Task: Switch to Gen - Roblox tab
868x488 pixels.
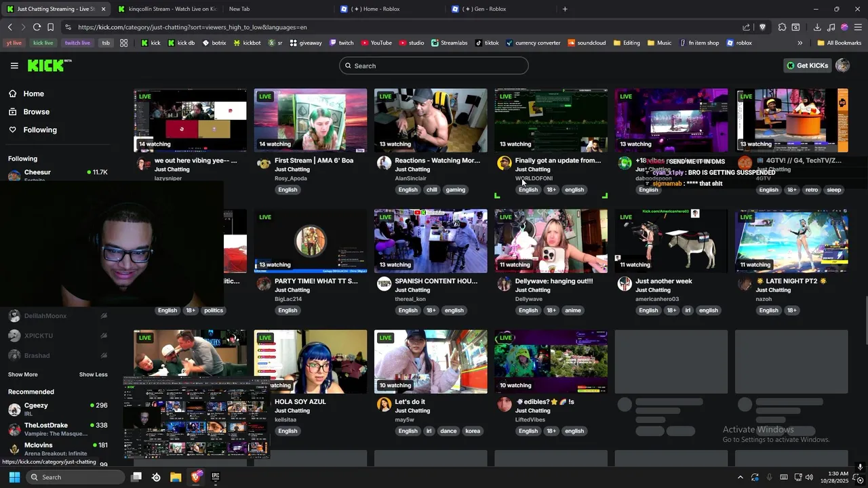Action: tap(502, 9)
